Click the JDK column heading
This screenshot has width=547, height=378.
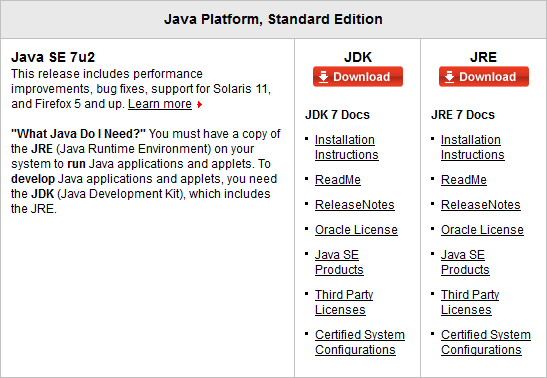(x=358, y=57)
